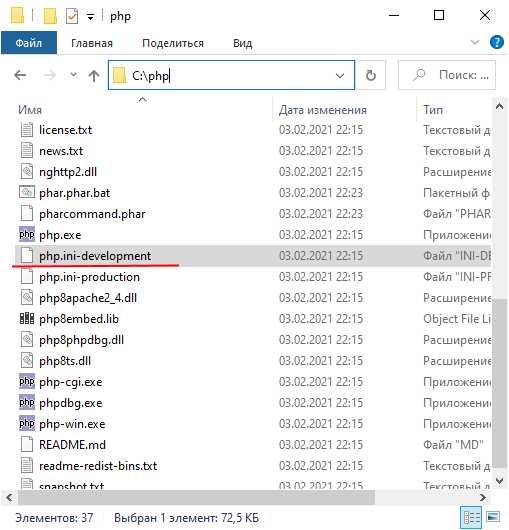The width and height of the screenshot is (509, 530).
Task: Switch to details view layout icon
Action: (x=471, y=517)
